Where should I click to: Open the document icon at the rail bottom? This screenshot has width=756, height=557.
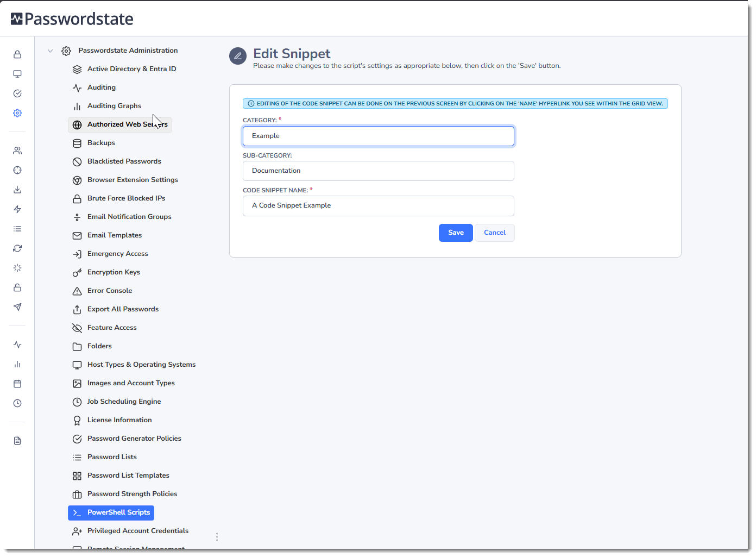(x=17, y=441)
